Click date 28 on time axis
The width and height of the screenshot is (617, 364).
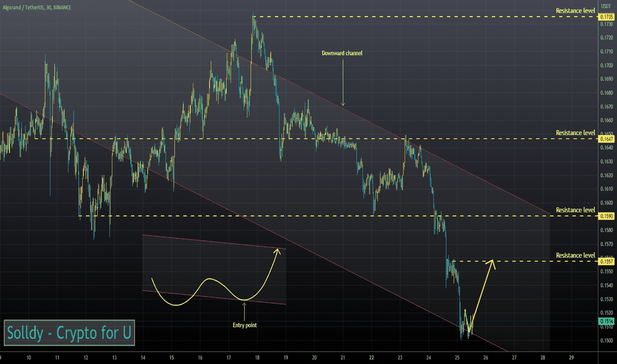pyautogui.click(x=543, y=357)
